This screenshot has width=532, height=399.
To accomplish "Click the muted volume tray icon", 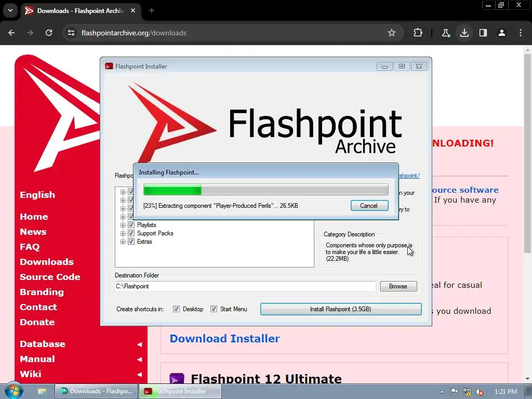I will (480, 392).
